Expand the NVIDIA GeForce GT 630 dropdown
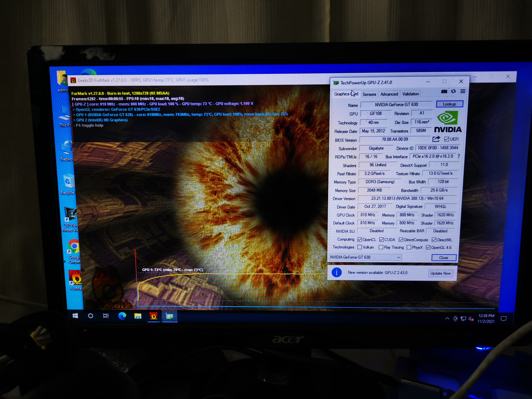 pyautogui.click(x=399, y=258)
